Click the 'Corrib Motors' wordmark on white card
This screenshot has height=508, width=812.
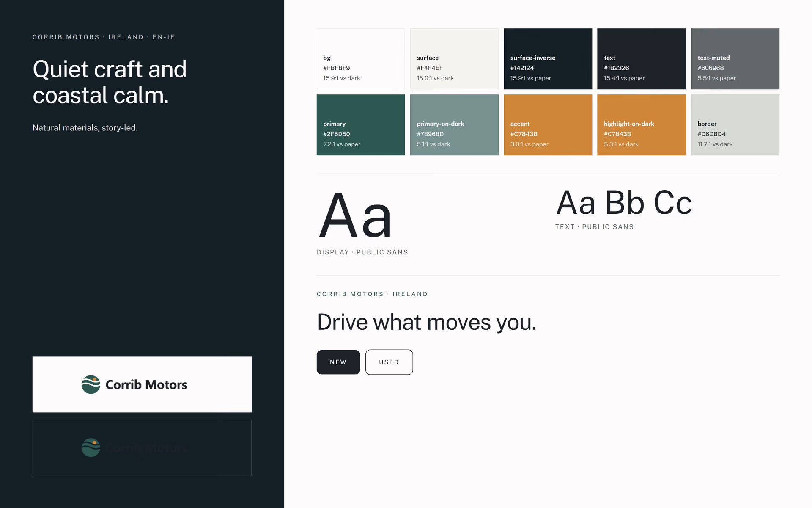click(146, 385)
